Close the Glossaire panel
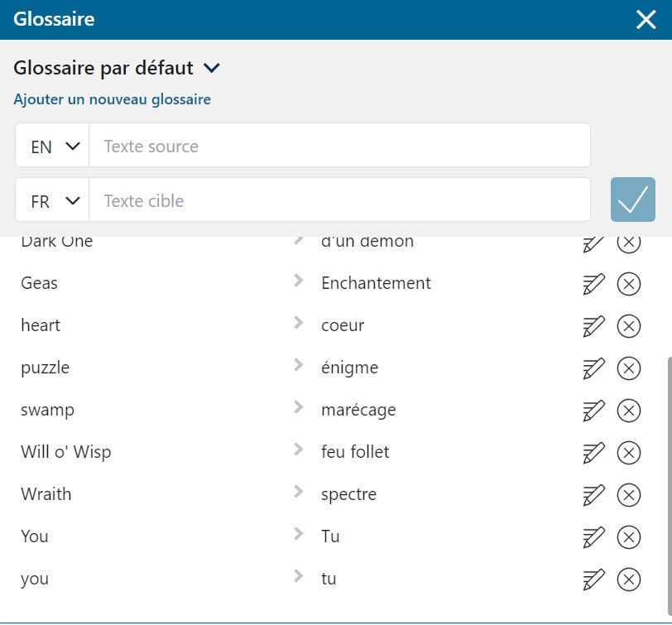The width and height of the screenshot is (672, 625). (x=646, y=20)
